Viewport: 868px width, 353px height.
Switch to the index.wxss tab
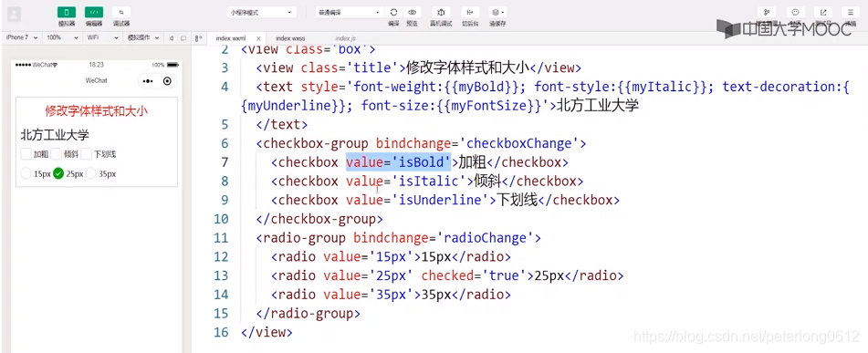click(290, 38)
